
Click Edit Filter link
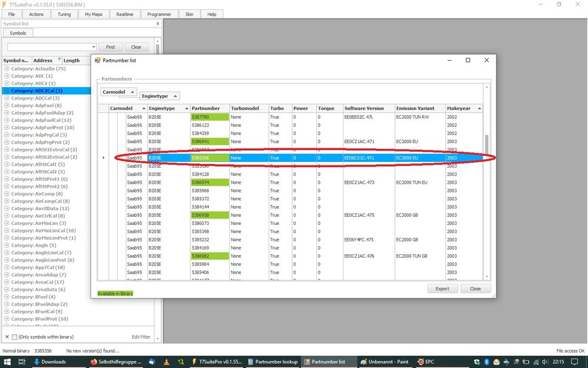[x=141, y=337]
